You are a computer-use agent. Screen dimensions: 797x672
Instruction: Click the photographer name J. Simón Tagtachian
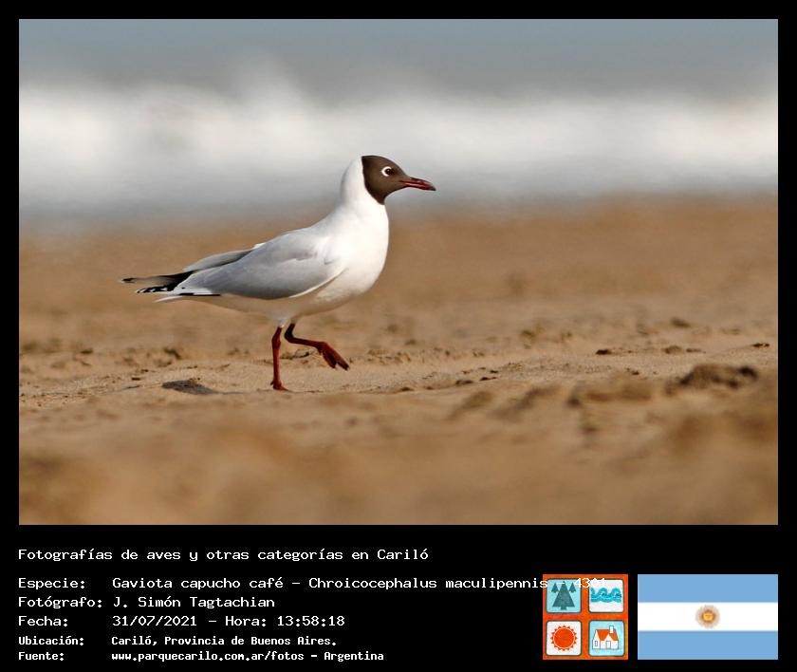194,602
